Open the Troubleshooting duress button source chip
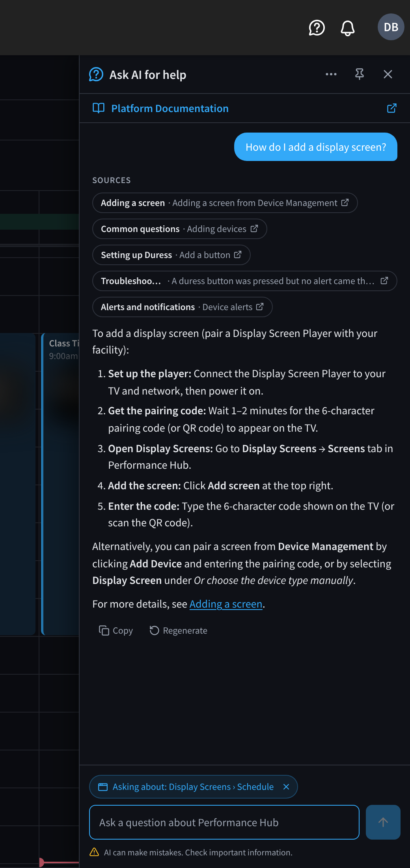This screenshot has width=410, height=868. pos(244,281)
